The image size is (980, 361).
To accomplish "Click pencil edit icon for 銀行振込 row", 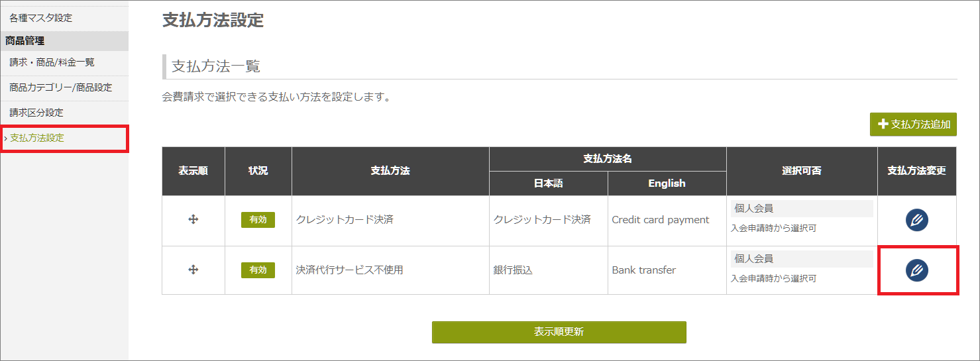I will tap(917, 270).
